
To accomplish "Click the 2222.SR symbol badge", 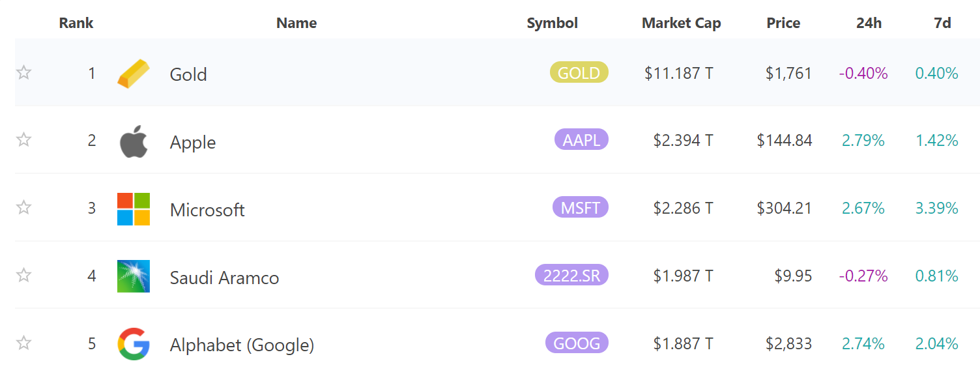I will [571, 275].
